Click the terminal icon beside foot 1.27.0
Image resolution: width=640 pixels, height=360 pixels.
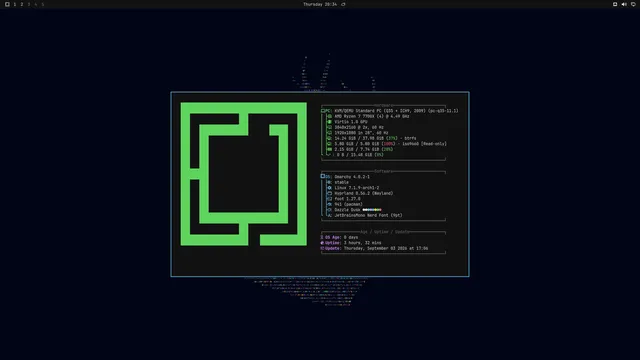(x=329, y=199)
